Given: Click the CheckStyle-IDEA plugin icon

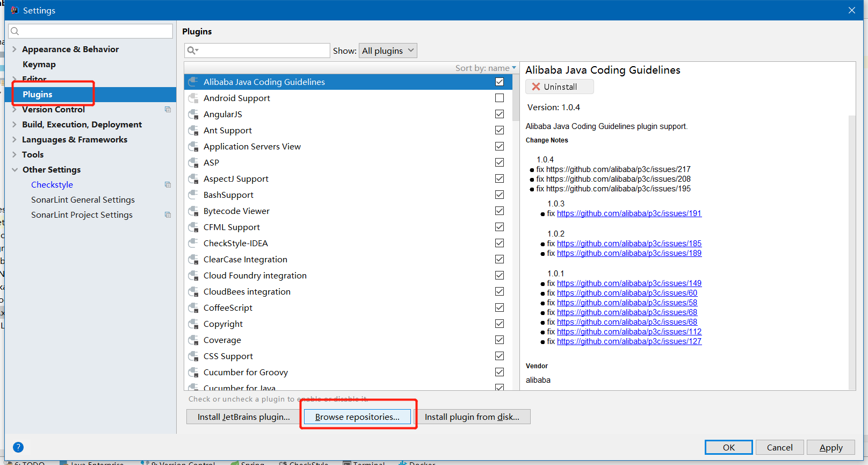Looking at the screenshot, I should (x=193, y=243).
